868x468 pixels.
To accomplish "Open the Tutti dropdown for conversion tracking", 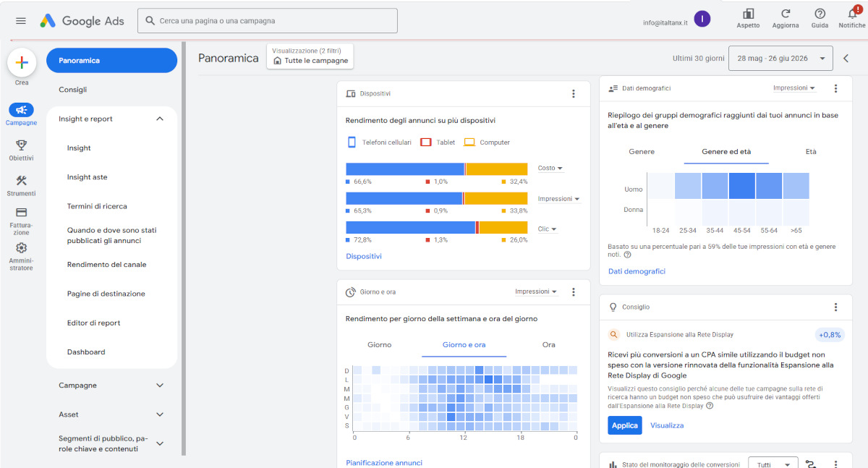I will point(773,464).
